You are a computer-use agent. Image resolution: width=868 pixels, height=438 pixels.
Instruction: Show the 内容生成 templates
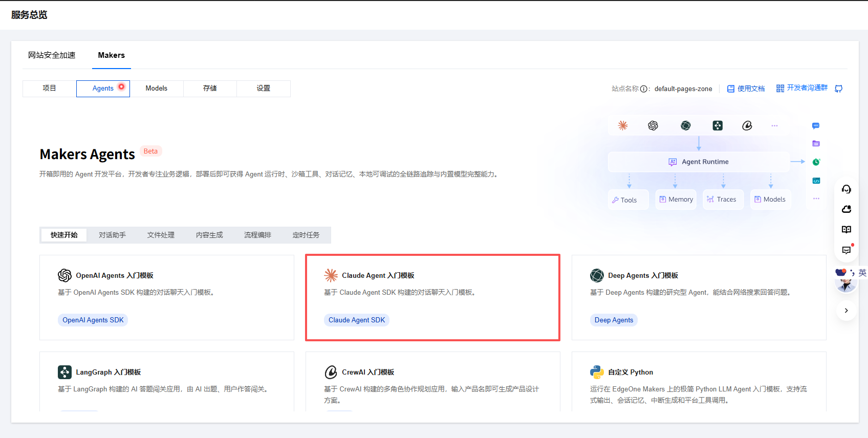click(x=209, y=235)
